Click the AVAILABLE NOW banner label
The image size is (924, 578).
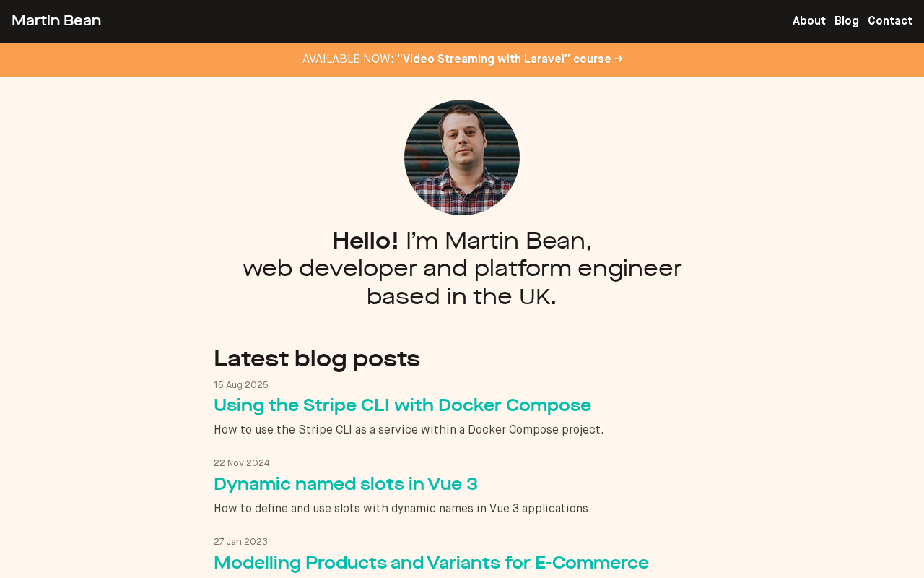coord(348,59)
